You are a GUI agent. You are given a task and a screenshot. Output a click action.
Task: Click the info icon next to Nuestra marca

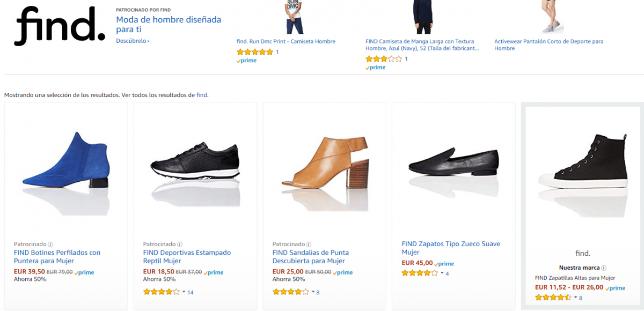[604, 268]
